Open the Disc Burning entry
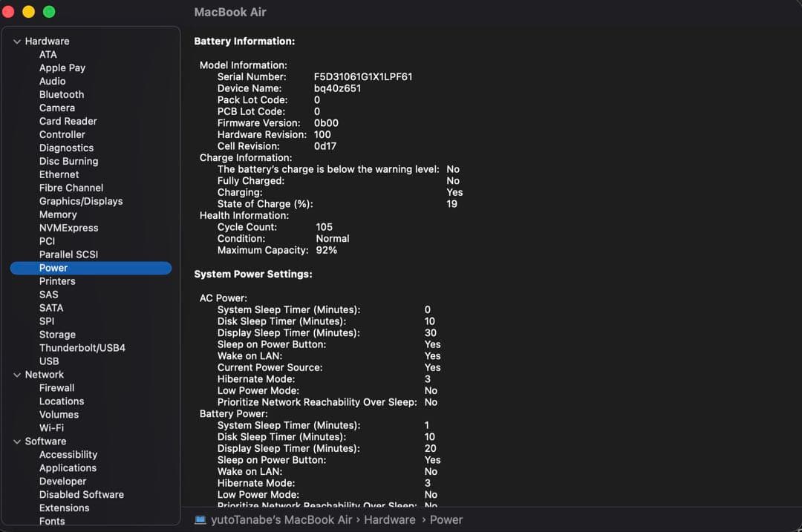Viewport: 802px width, 532px height. [68, 161]
